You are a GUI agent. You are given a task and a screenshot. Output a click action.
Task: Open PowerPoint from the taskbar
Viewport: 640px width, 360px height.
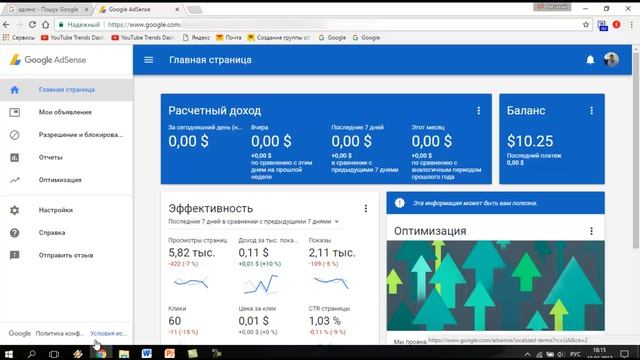click(169, 353)
